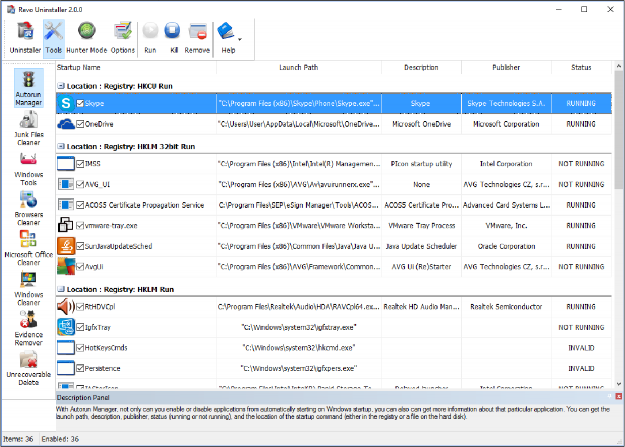Click the IgfxTray Intel icon
Viewport: 625px width, 447px height.
pyautogui.click(x=66, y=327)
